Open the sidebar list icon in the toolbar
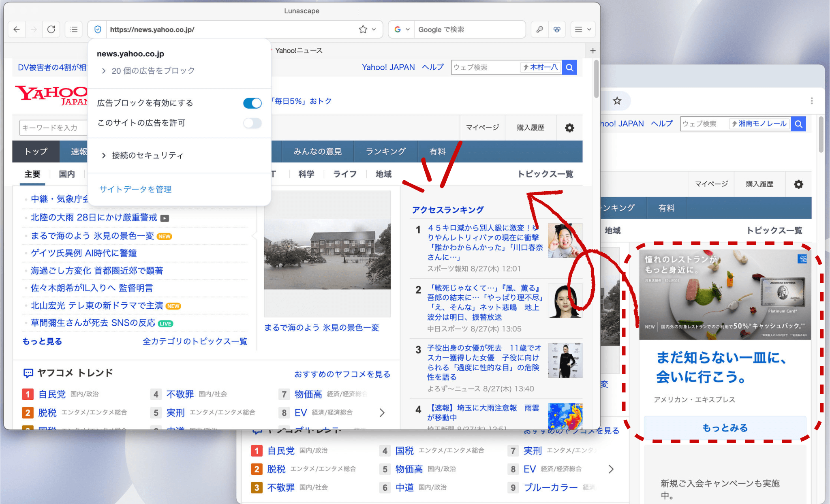 [74, 29]
